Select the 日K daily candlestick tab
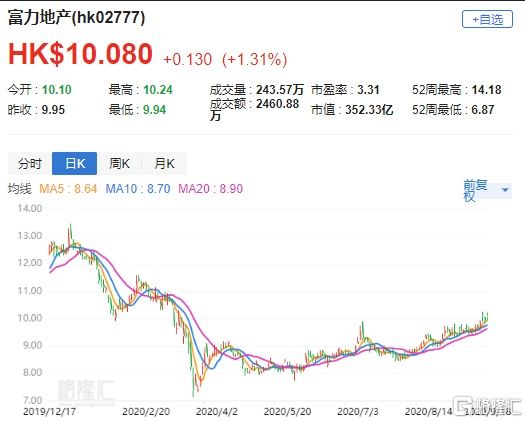This screenshot has height=421, width=525. click(x=75, y=163)
